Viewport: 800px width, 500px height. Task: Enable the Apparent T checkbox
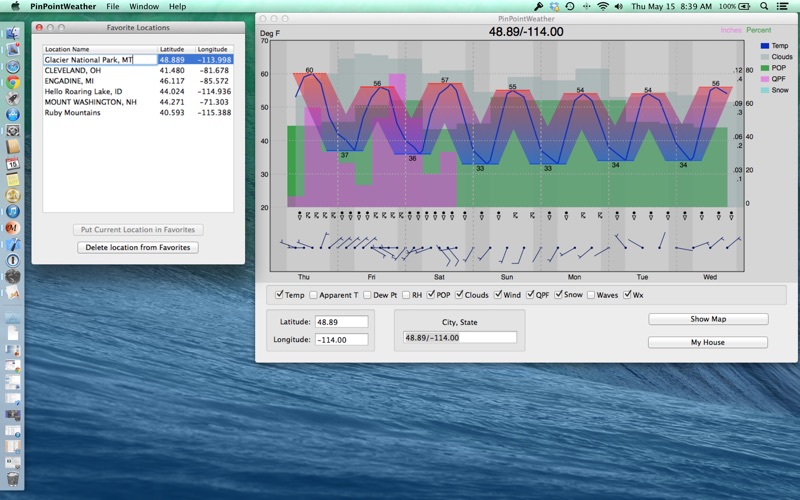click(x=313, y=295)
